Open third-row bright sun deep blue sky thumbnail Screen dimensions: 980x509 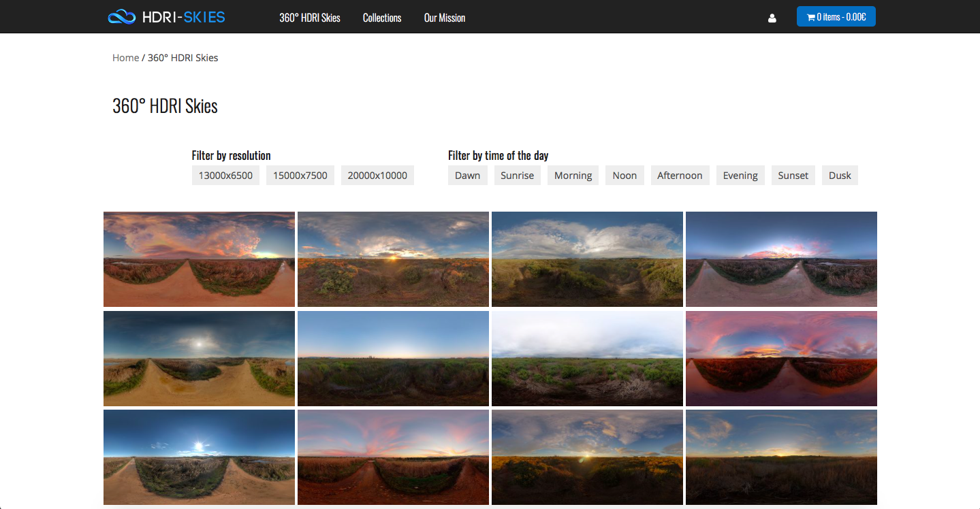tap(199, 457)
